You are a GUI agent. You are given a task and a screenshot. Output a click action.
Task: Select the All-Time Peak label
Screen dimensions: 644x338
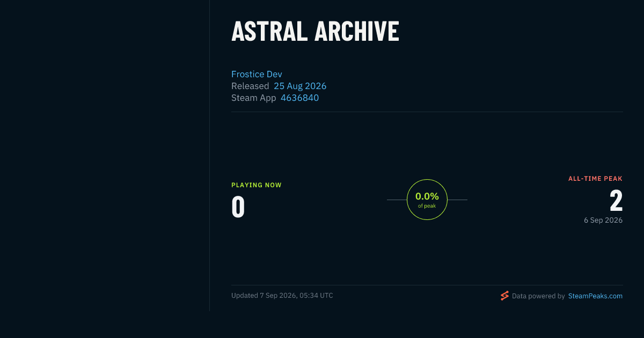coord(595,179)
